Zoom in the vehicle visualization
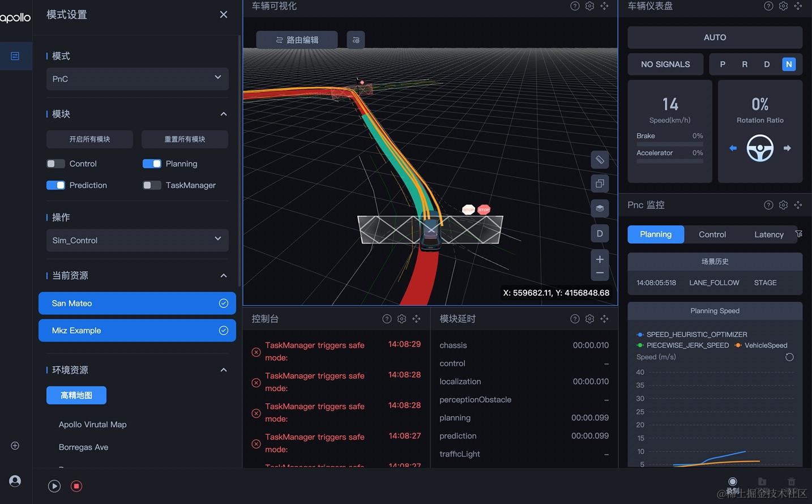This screenshot has width=812, height=504. [x=600, y=259]
